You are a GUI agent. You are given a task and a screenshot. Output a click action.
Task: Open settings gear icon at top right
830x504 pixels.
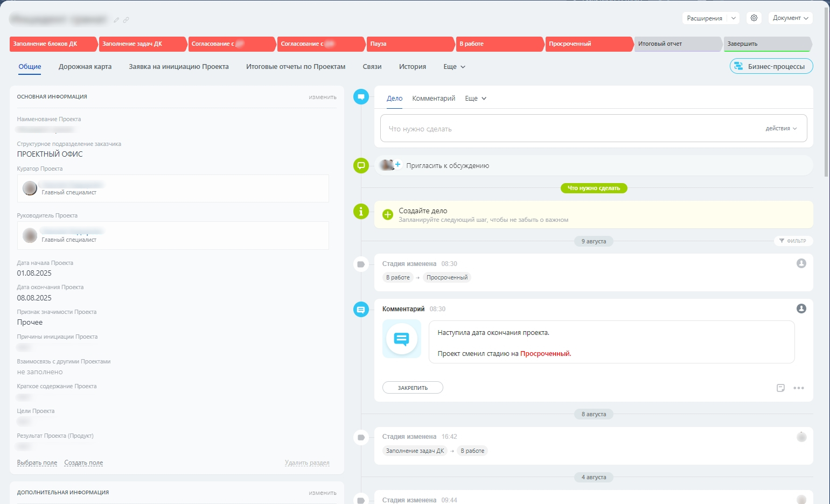pyautogui.click(x=754, y=18)
